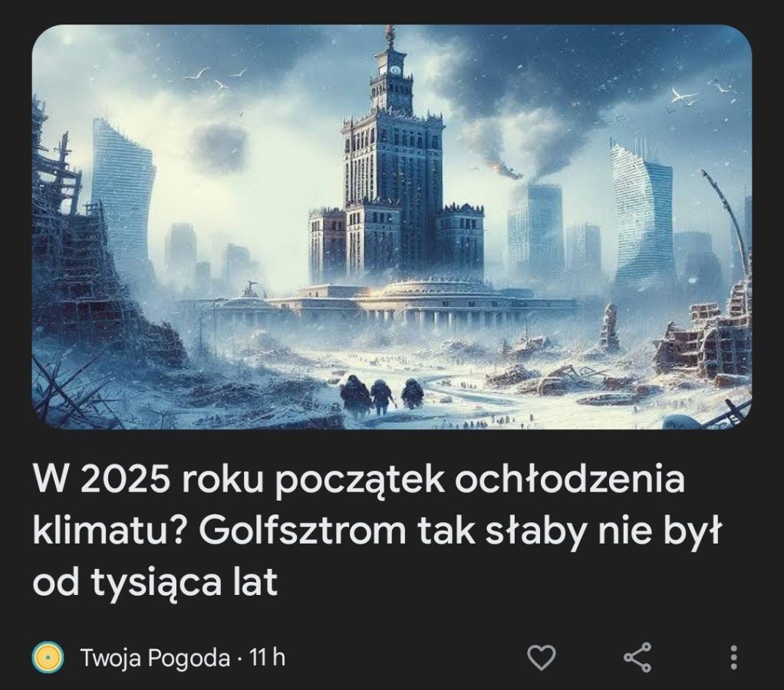Click the headline text 'od tysiąca lat'
Image resolution: width=784 pixels, height=690 pixels.
(x=155, y=583)
